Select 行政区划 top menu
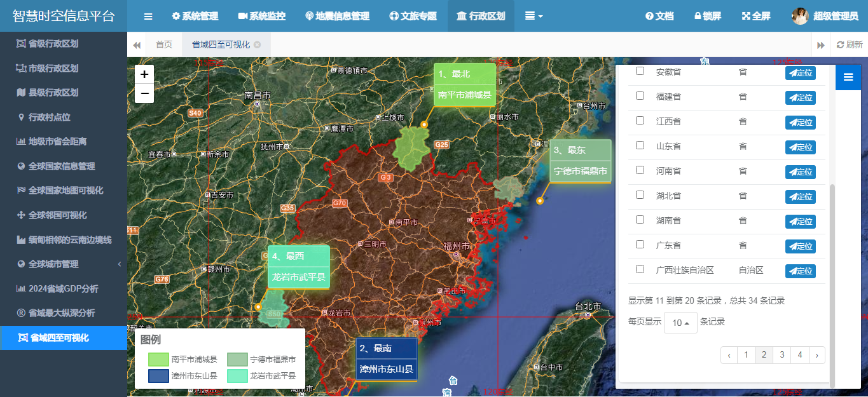 (x=481, y=16)
